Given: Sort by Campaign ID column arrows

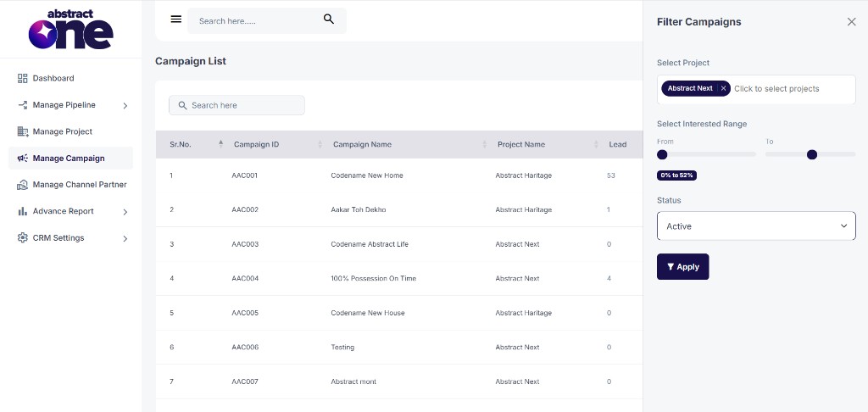Looking at the screenshot, I should (320, 144).
